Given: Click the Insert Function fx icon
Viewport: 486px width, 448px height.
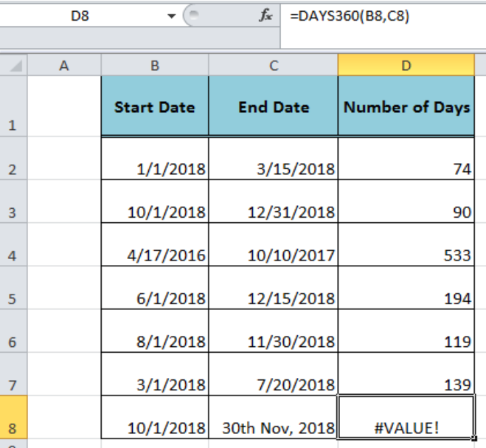Looking at the screenshot, I should pos(265,15).
